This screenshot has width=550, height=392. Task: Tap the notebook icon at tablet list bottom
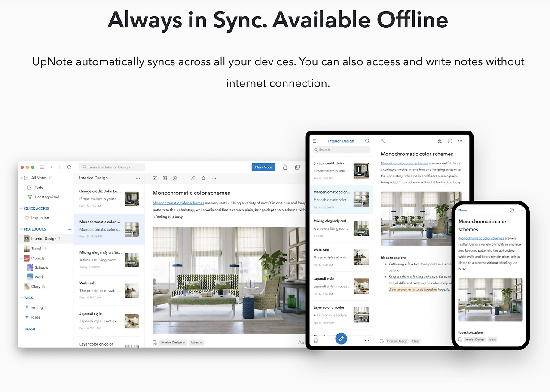(315, 340)
